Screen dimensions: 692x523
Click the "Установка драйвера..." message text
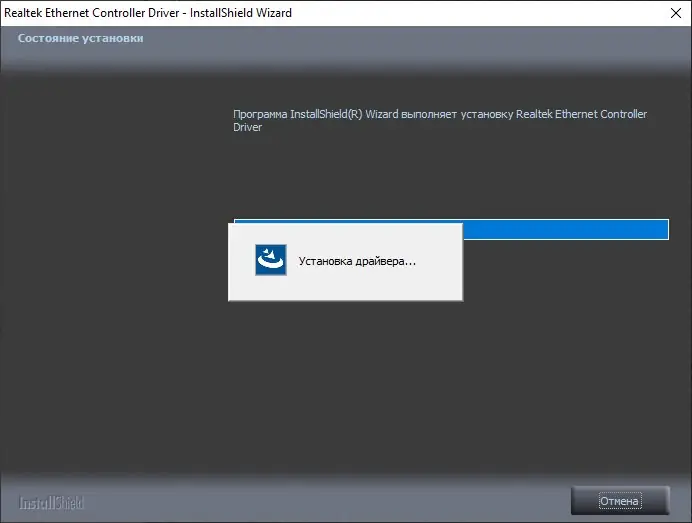pyautogui.click(x=357, y=261)
